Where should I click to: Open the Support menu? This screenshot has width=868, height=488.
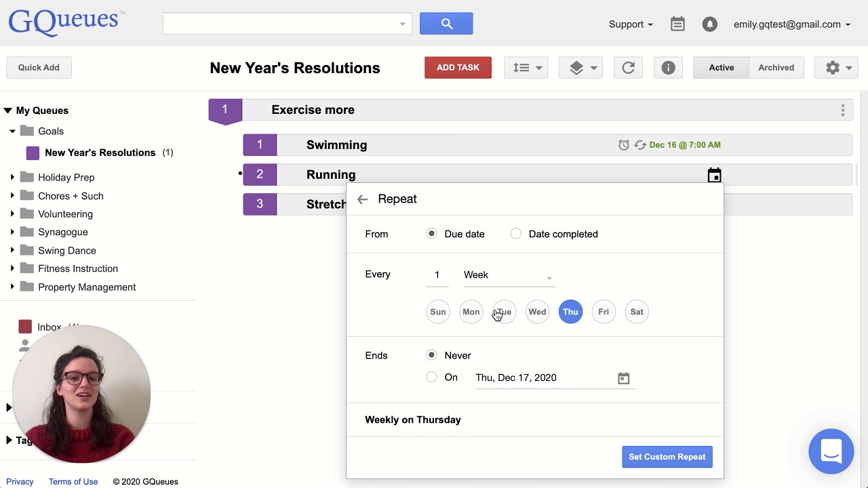(631, 24)
